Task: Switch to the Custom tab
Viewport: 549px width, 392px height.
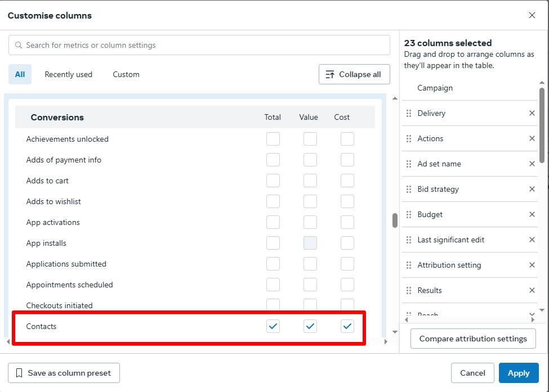Action: (x=126, y=74)
